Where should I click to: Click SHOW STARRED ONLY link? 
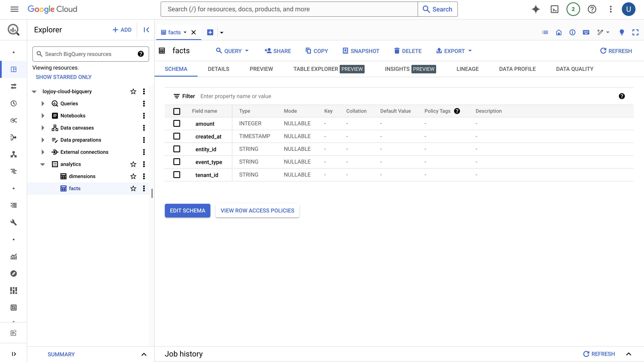click(63, 77)
